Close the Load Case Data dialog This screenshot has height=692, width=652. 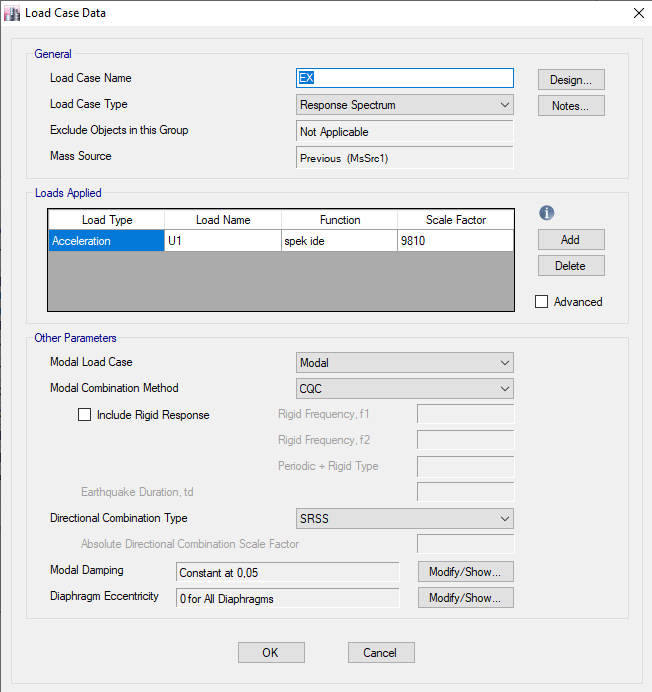coord(638,13)
